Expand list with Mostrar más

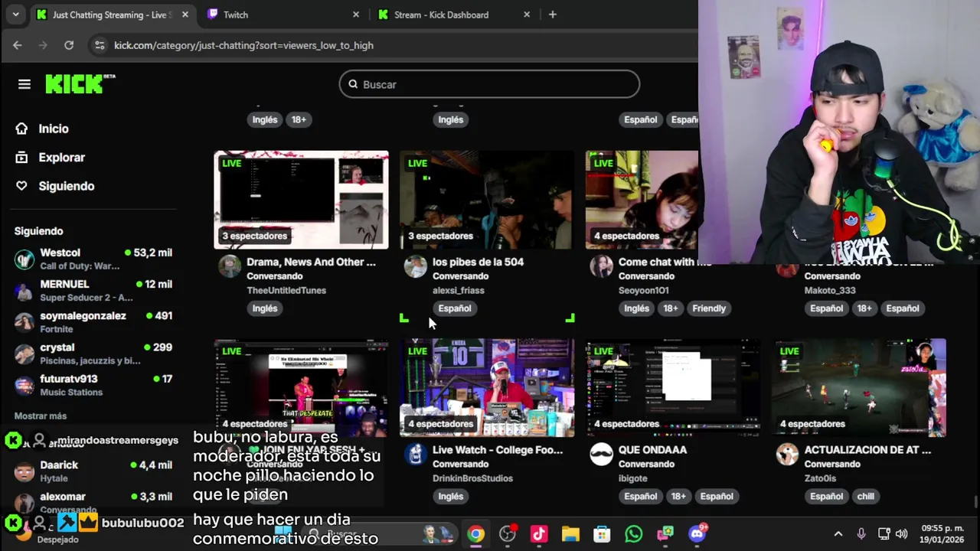point(41,416)
